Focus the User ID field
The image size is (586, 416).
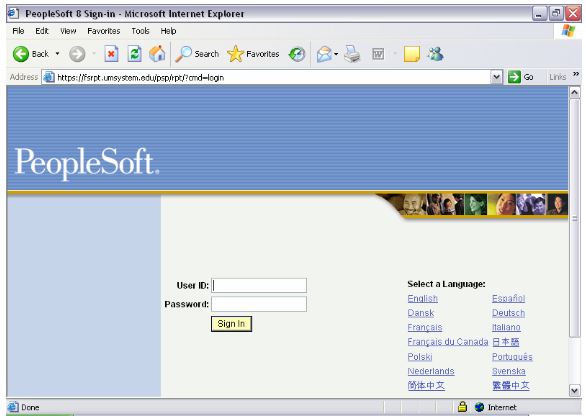pos(259,286)
